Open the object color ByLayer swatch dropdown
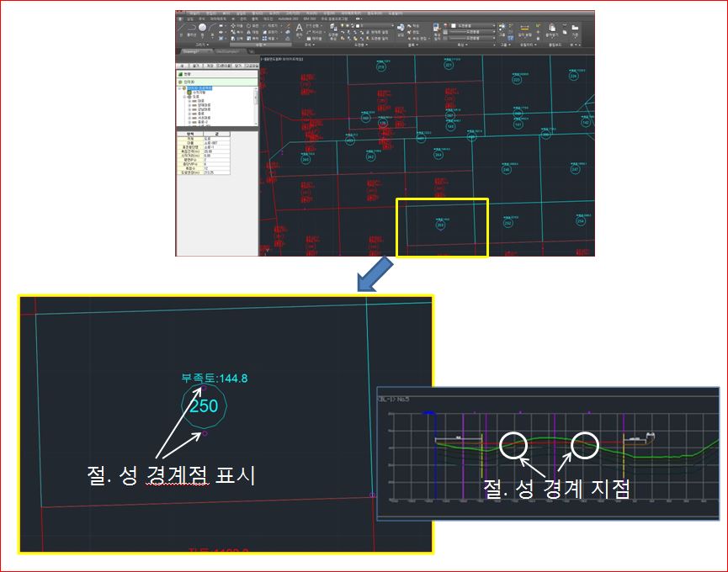The image size is (728, 572). click(x=473, y=26)
